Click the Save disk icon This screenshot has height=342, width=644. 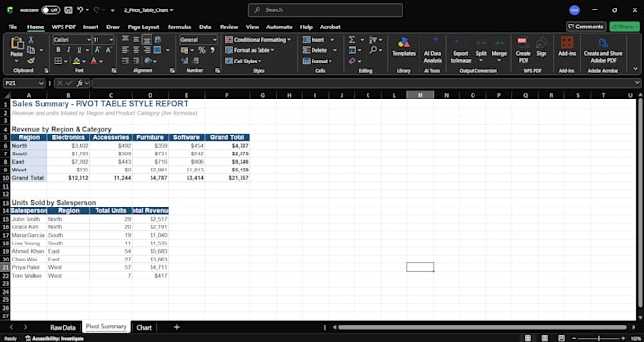[68, 9]
